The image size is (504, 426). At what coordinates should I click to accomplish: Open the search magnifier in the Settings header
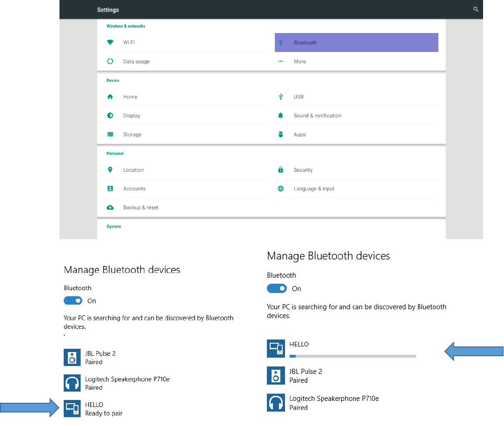click(476, 9)
